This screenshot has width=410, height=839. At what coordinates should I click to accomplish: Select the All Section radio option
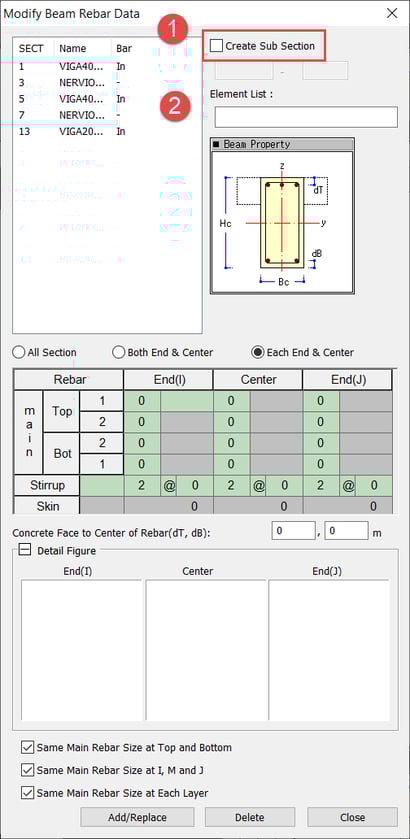coord(19,353)
